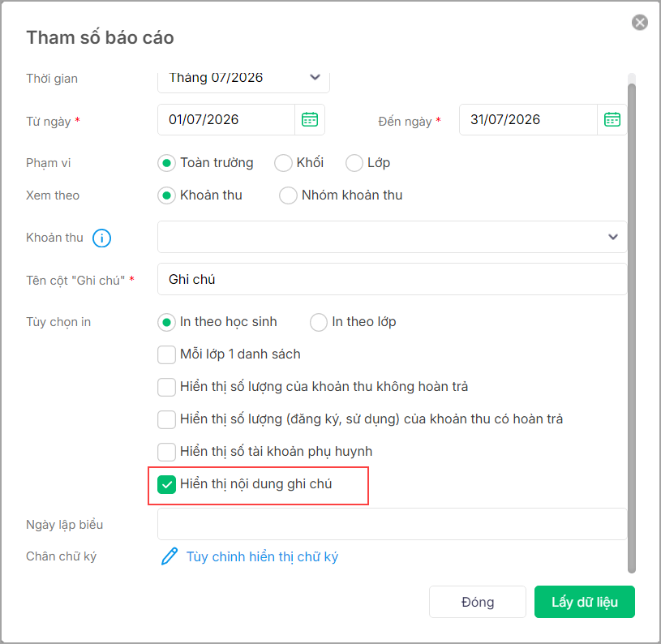Expand the Thời gian dropdown
Viewport: 661px width, 644px height.
(315, 79)
